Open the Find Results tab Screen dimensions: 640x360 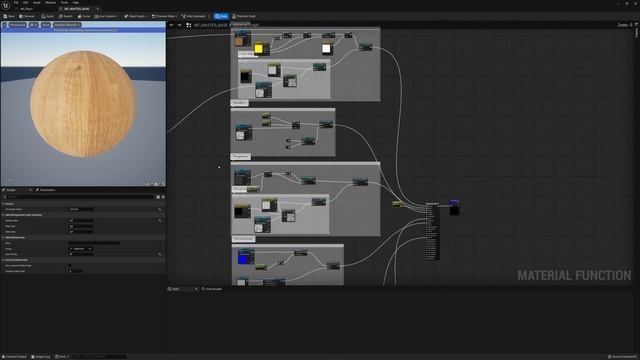point(212,289)
